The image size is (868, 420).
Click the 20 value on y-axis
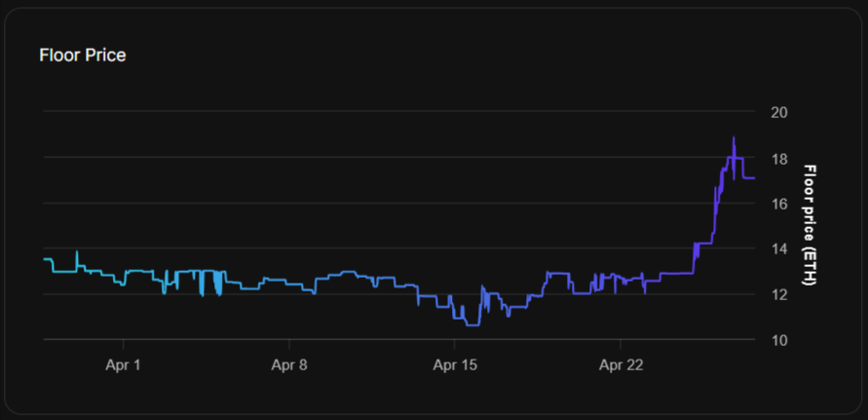tap(778, 112)
